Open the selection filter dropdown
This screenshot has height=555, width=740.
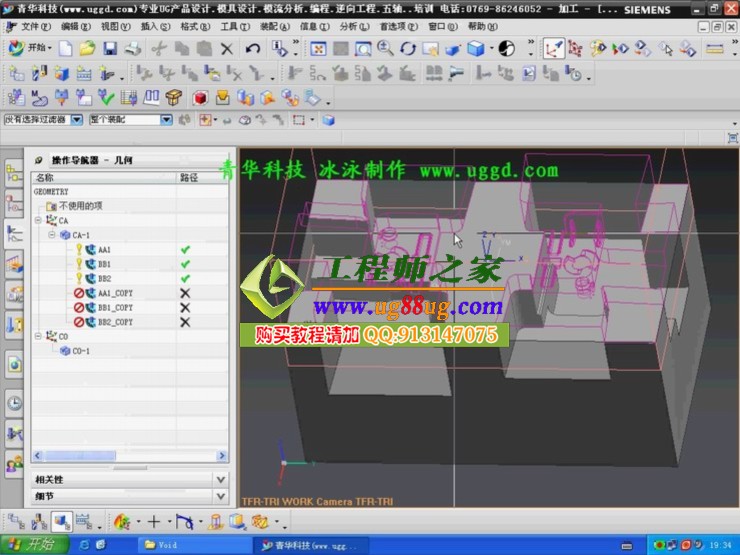[76, 120]
